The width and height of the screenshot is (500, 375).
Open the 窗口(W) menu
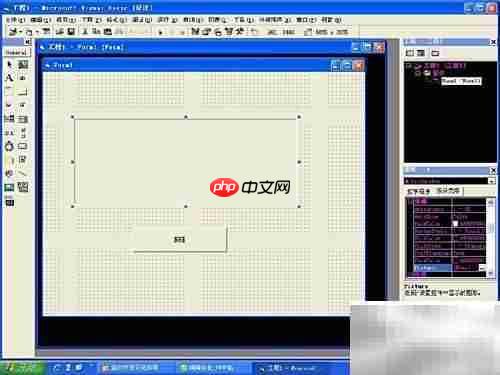[306, 20]
